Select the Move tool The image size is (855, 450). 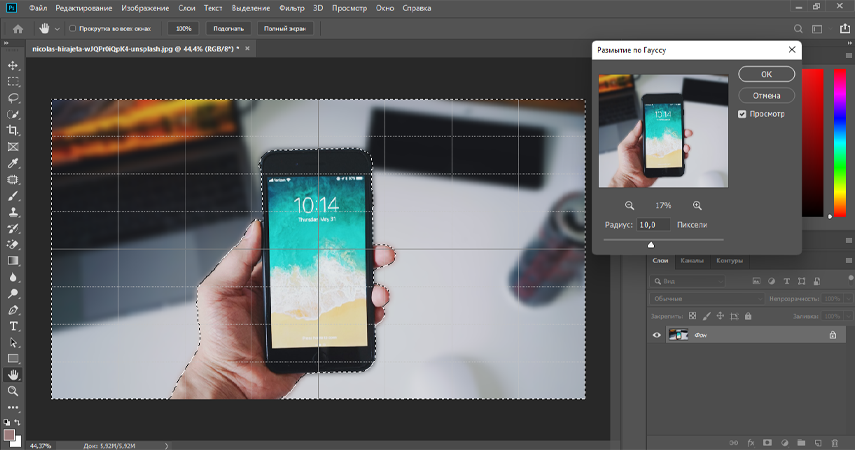tap(13, 65)
